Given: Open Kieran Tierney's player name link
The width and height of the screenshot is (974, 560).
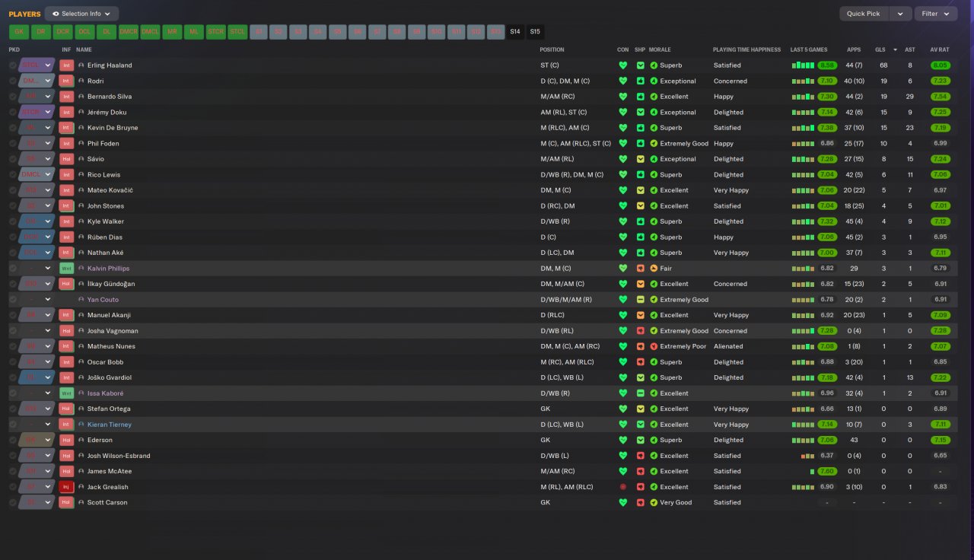Looking at the screenshot, I should tap(110, 425).
